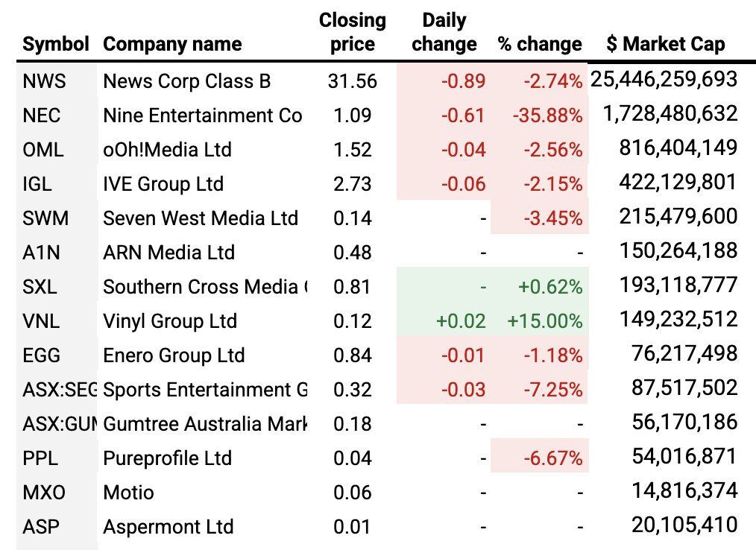The width and height of the screenshot is (756, 550).
Task: Click the News Corp Class B name
Action: click(186, 81)
